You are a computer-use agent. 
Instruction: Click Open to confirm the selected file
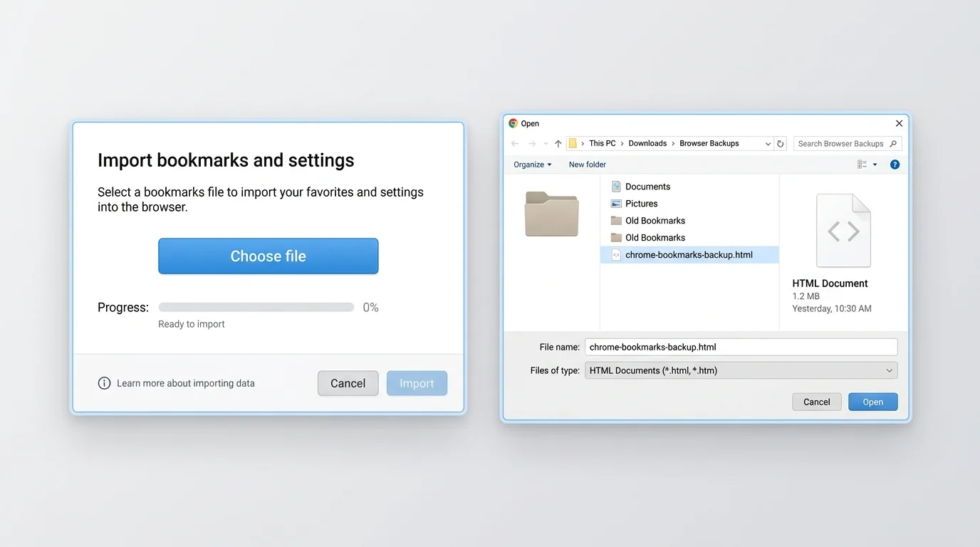[x=872, y=402]
